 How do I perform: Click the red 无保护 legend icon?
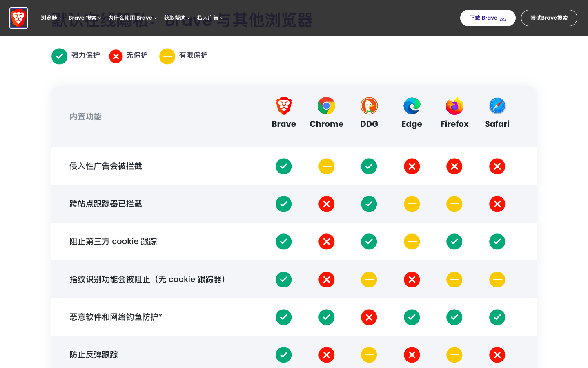pyautogui.click(x=116, y=56)
